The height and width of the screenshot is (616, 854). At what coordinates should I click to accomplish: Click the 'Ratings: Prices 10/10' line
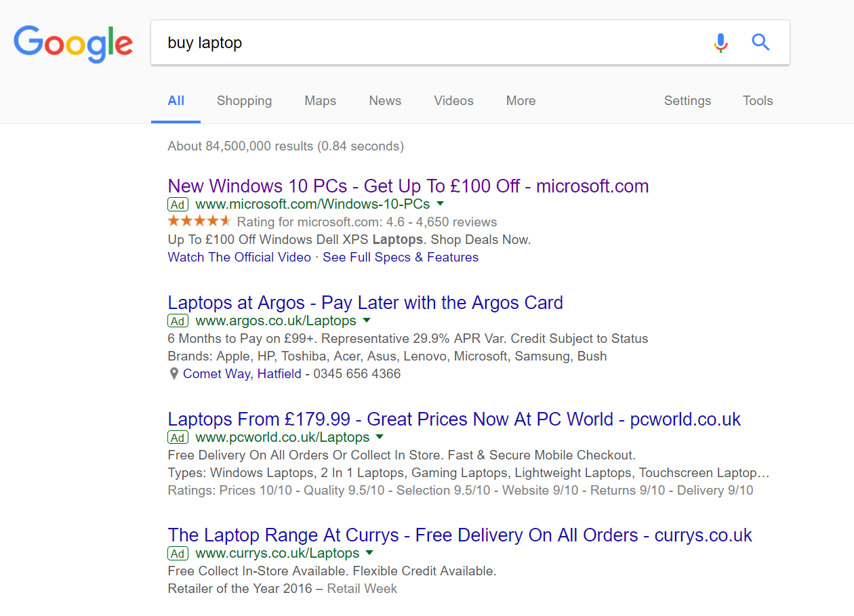click(x=460, y=491)
